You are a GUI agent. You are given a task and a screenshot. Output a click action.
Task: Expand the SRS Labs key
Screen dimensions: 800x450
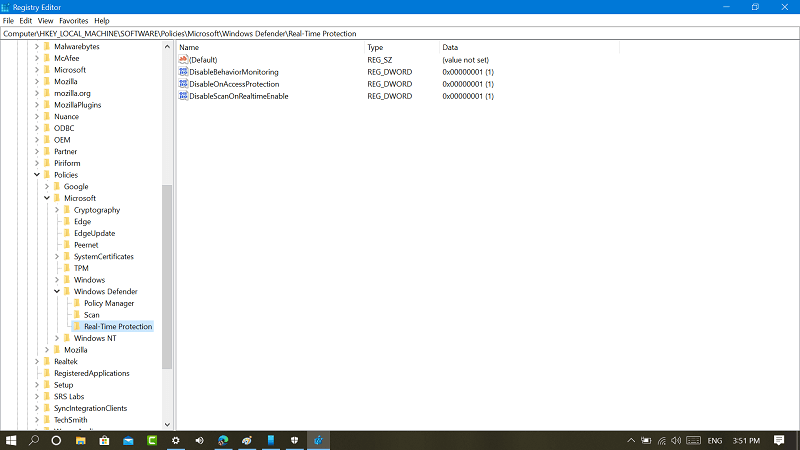click(37, 396)
